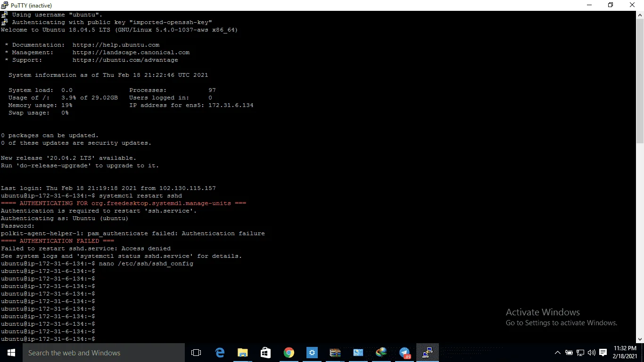Open the Microsoft Store taskbar icon
This screenshot has width=644, height=362.
pyautogui.click(x=266, y=353)
